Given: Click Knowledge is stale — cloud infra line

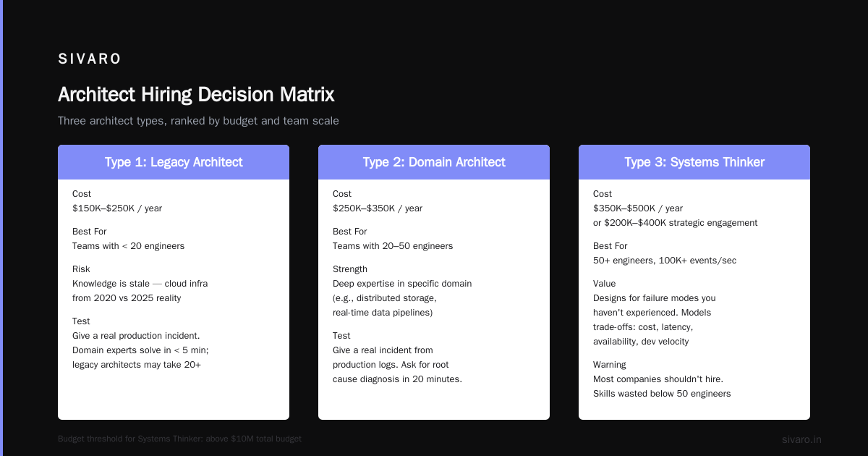Looking at the screenshot, I should (140, 284).
